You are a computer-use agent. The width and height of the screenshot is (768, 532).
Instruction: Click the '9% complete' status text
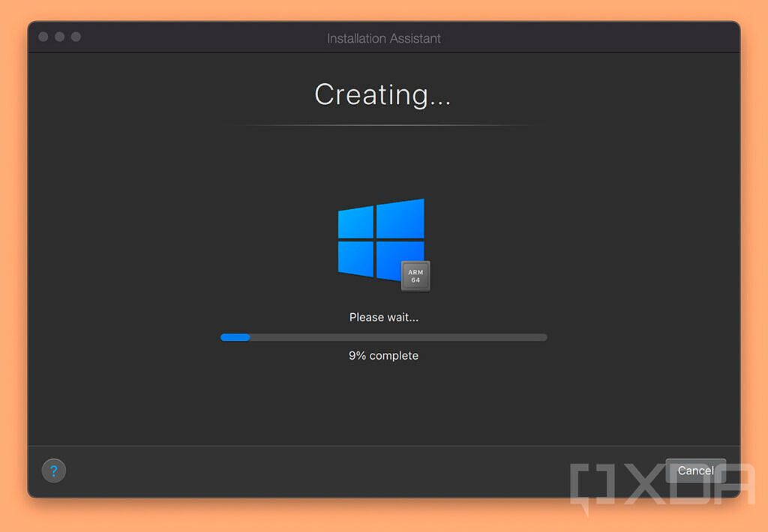coord(383,355)
